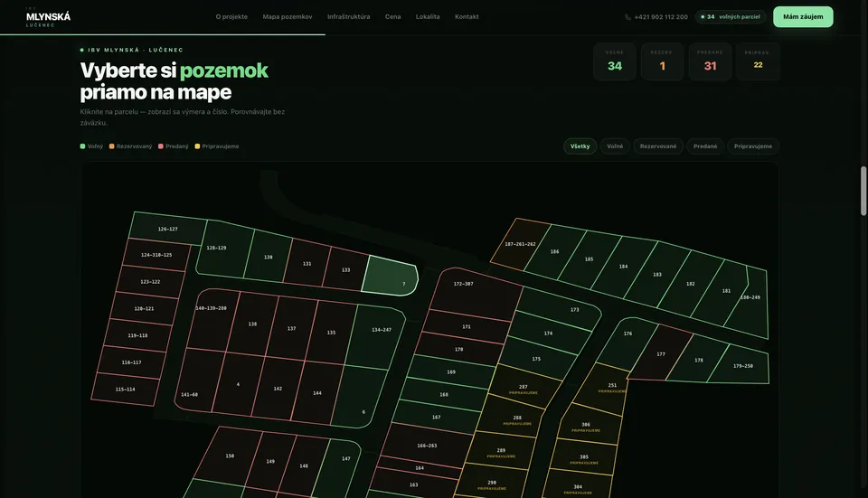Select the Rezervované filter

pyautogui.click(x=658, y=146)
